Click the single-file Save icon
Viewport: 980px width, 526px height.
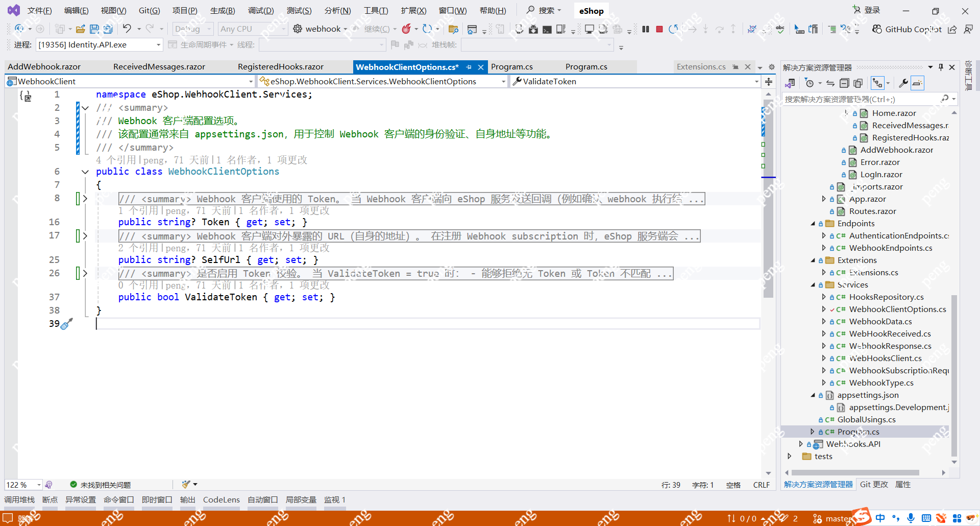pos(94,29)
